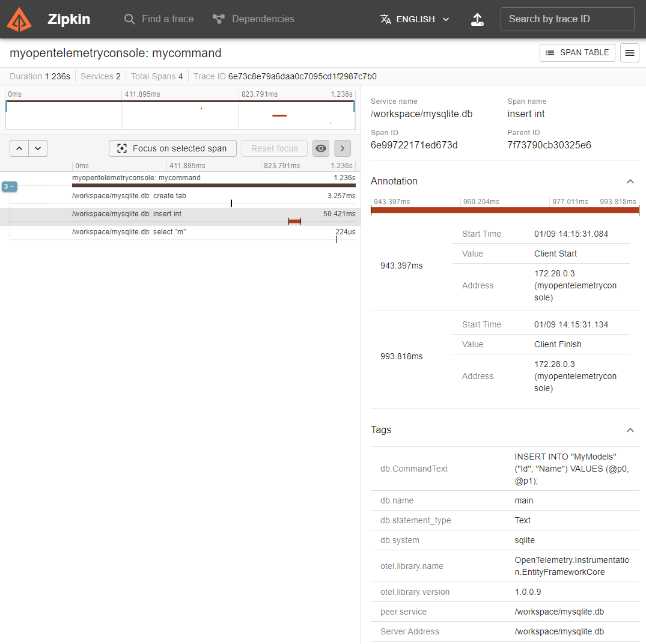Image resolution: width=646 pixels, height=644 pixels.
Task: Click the annotation red timeline bar
Action: coord(505,210)
